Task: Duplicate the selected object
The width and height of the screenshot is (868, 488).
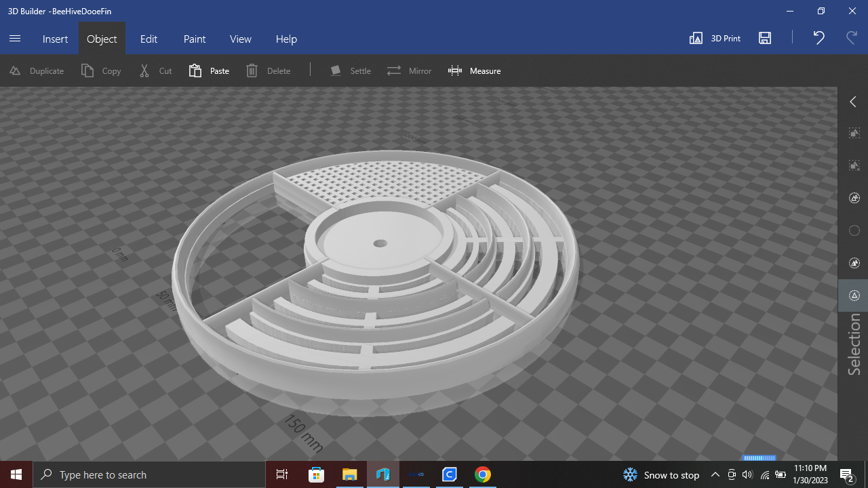Action: pyautogui.click(x=36, y=70)
